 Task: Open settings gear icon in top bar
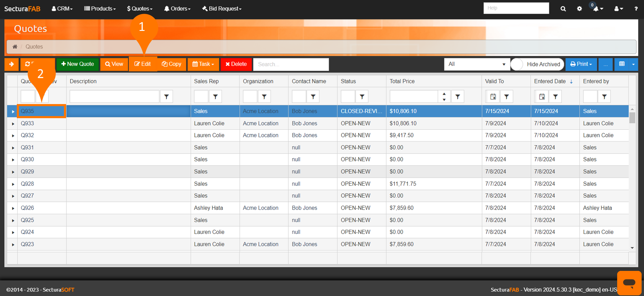click(579, 9)
